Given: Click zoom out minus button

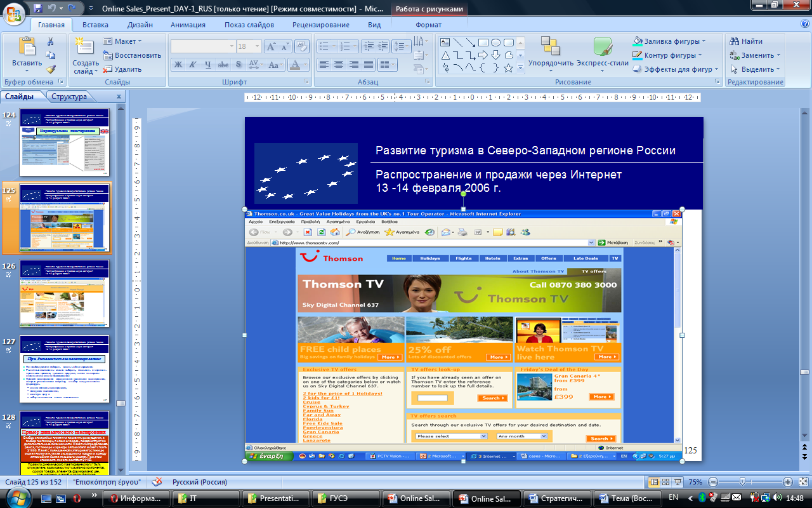Looking at the screenshot, I should 713,482.
